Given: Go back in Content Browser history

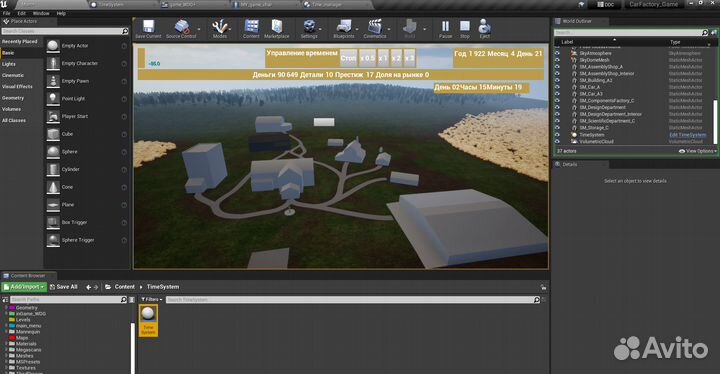Looking at the screenshot, I should 89,287.
